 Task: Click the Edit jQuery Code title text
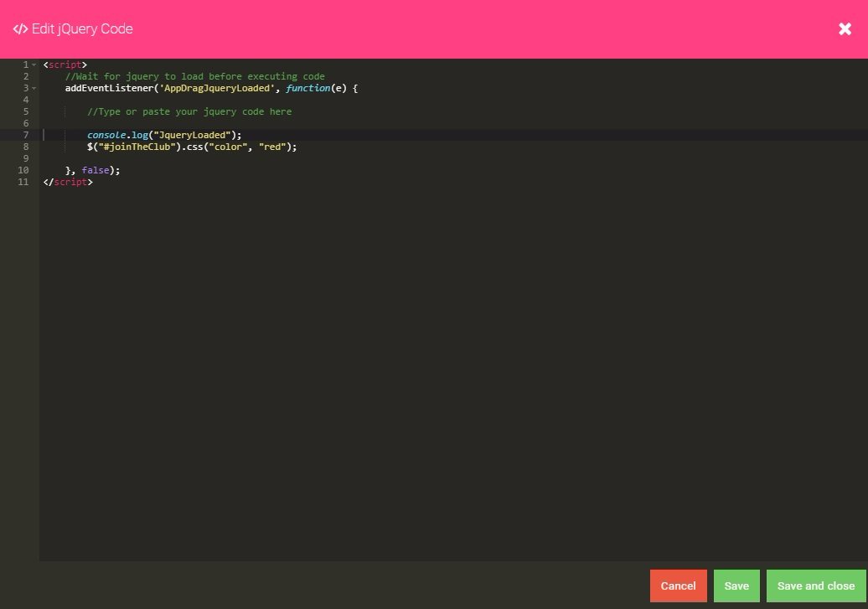(x=82, y=29)
